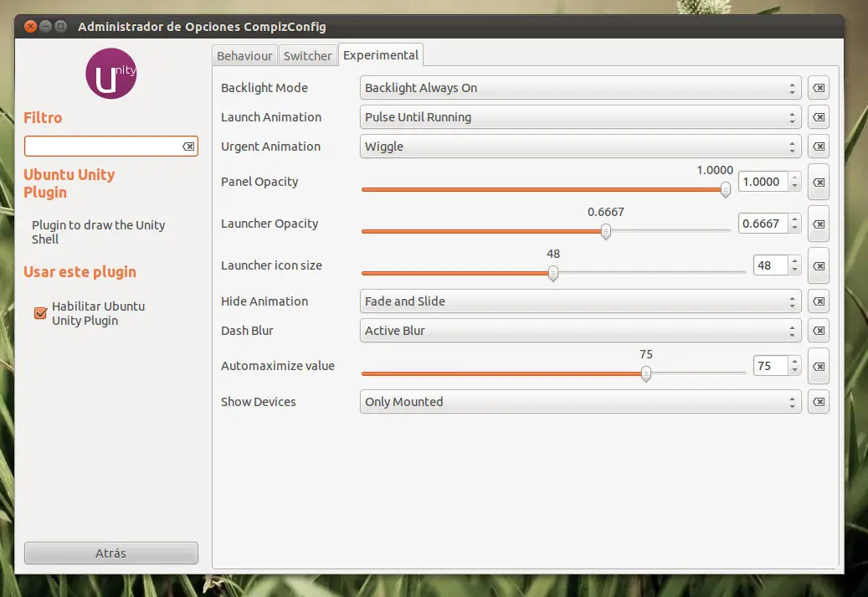Image resolution: width=868 pixels, height=597 pixels.
Task: Click the Automaximize value slider handle
Action: point(646,373)
